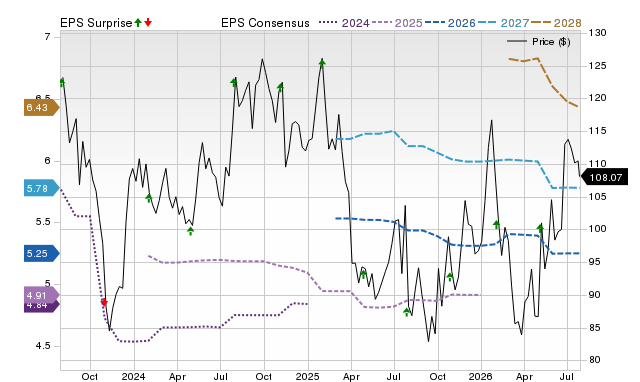640x382 pixels.
Task: Click the red down arrow in the EPS Surprise legend
Action: tap(148, 23)
